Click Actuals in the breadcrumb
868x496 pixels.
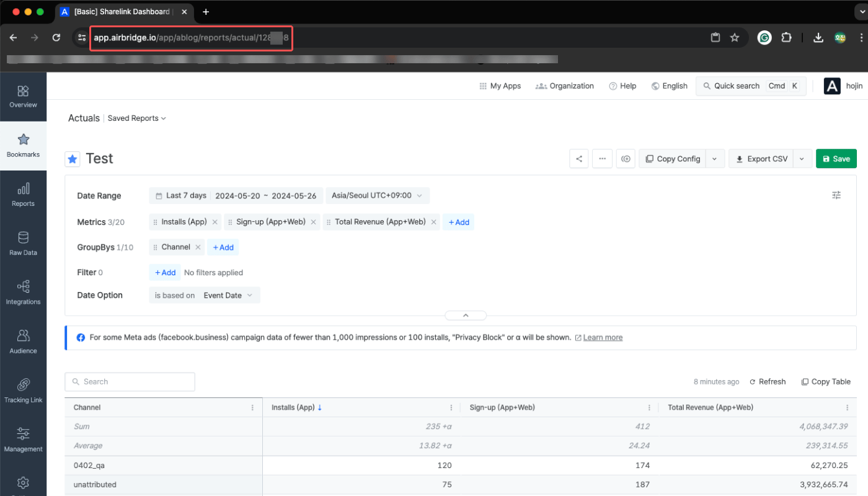[x=84, y=118]
